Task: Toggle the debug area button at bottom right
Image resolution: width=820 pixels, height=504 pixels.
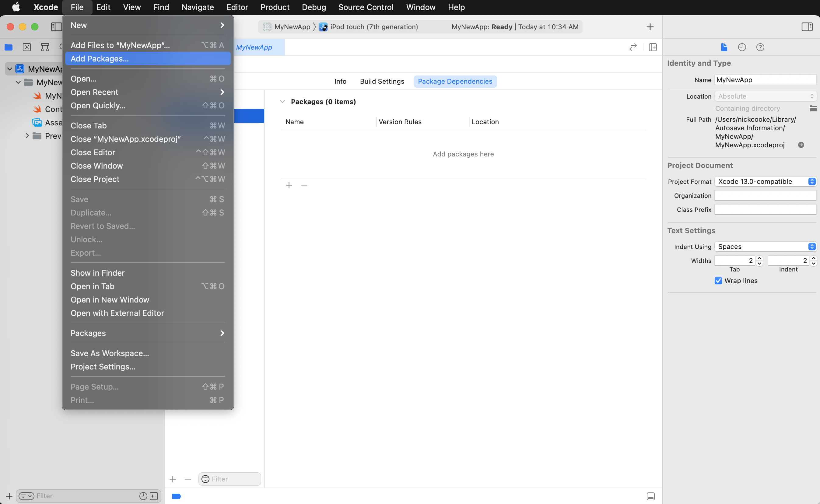Action: tap(651, 496)
